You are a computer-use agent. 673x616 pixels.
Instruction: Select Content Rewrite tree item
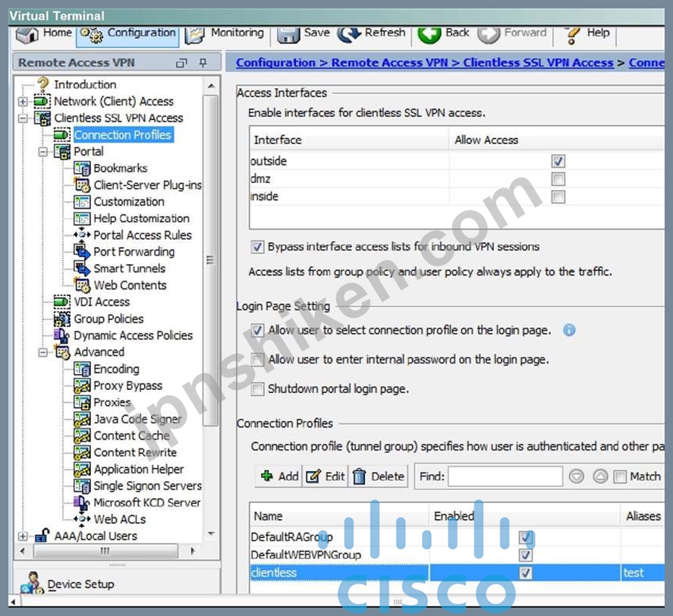click(x=135, y=452)
